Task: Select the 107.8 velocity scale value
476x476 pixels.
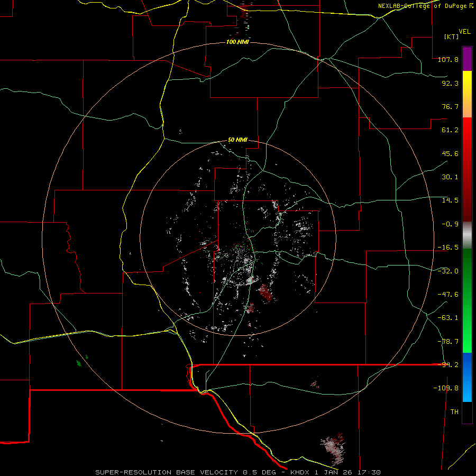Action: point(448,59)
